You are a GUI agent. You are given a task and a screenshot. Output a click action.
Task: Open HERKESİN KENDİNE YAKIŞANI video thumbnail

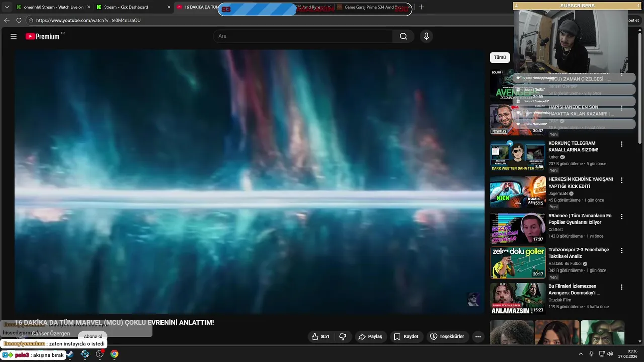coord(518,193)
